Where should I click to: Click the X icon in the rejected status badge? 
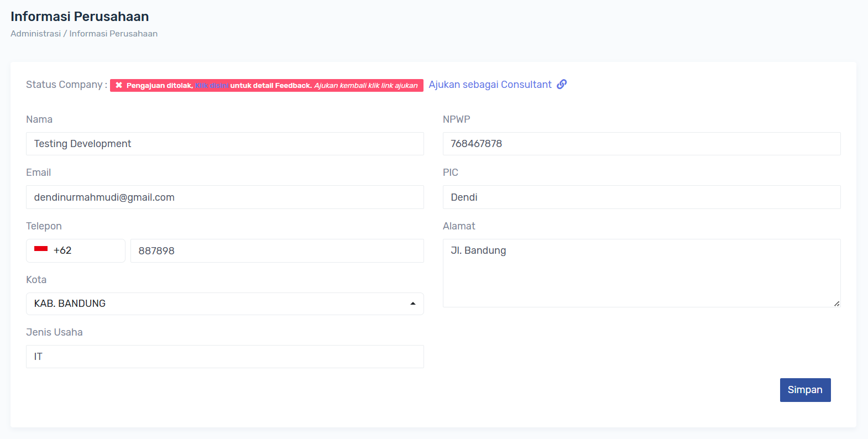click(119, 85)
